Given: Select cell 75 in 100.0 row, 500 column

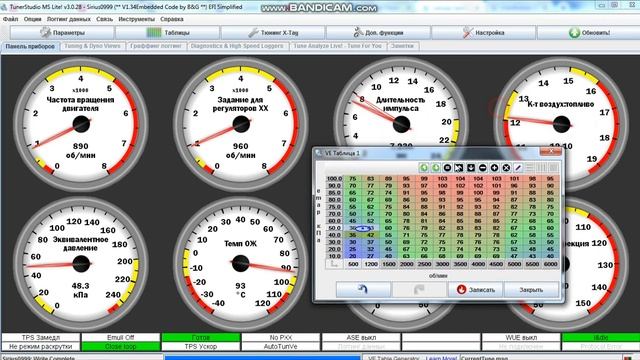Looking at the screenshot, I should [x=353, y=179].
